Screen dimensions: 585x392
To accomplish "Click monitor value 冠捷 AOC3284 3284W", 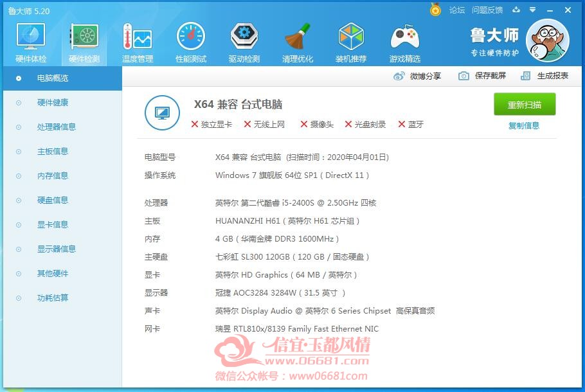I will pyautogui.click(x=280, y=293).
